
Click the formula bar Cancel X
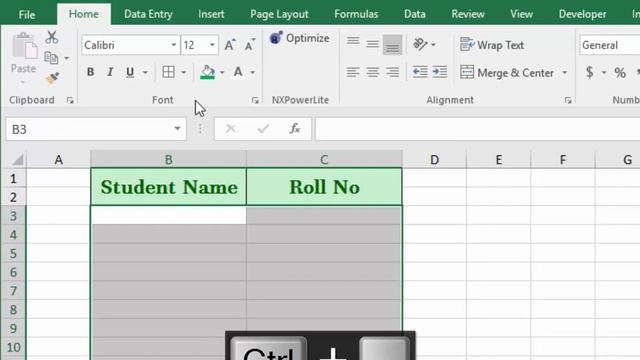230,129
